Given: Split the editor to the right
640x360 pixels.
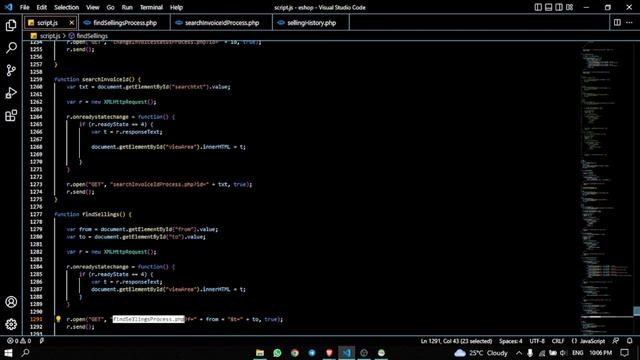Looking at the screenshot, I should pyautogui.click(x=617, y=22).
